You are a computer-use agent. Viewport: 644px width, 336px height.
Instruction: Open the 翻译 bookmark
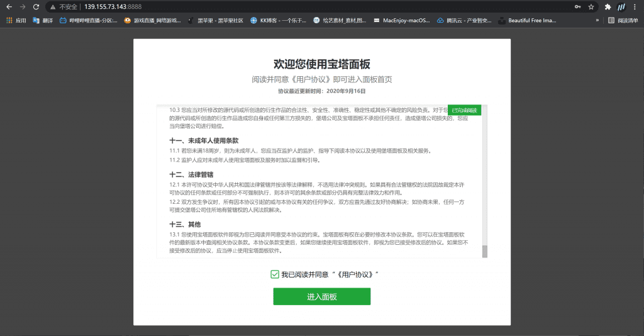[x=42, y=20]
